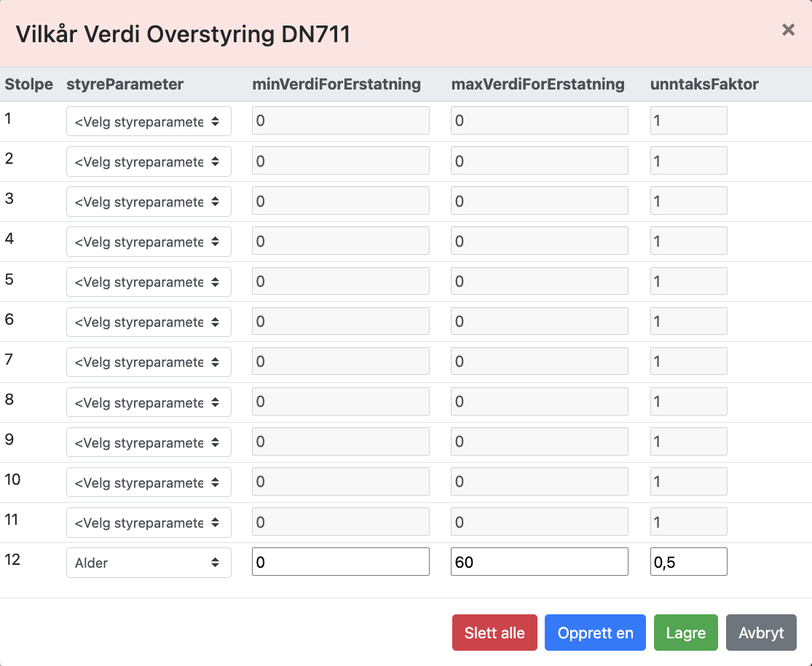
Task: Close the Vilkår Verdi Overstyring dialog
Action: 788,30
